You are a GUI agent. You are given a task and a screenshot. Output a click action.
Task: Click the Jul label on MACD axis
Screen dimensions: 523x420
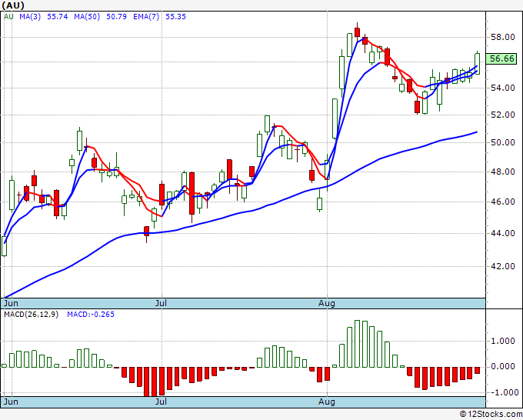point(161,402)
